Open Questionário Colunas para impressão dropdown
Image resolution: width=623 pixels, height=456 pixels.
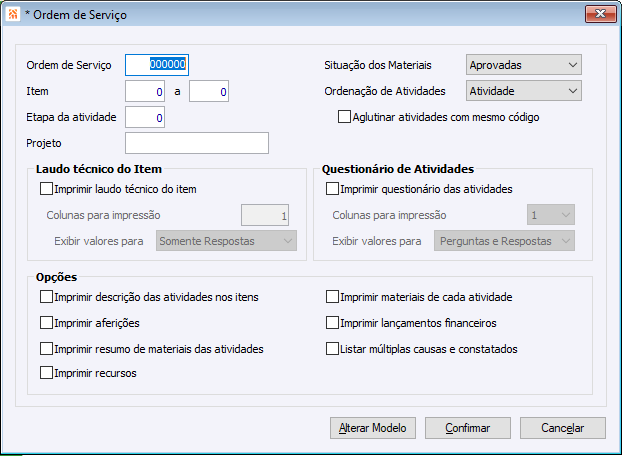click(x=551, y=215)
